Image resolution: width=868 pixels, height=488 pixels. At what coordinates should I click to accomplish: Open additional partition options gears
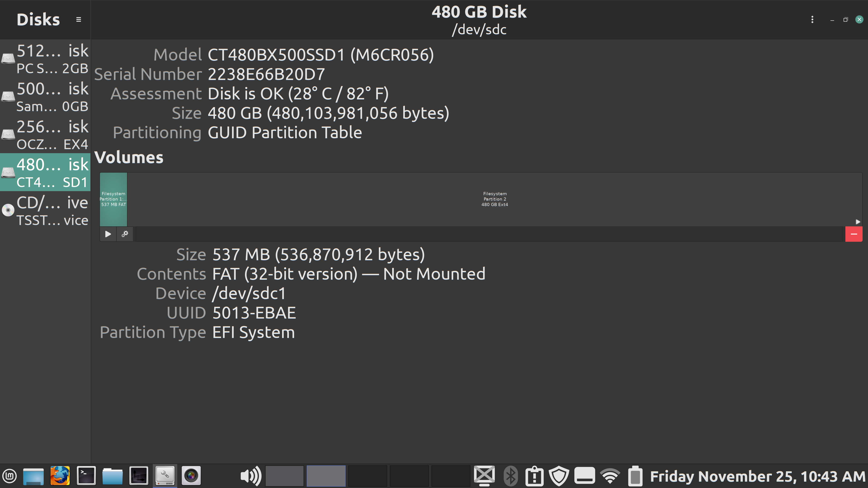point(125,234)
